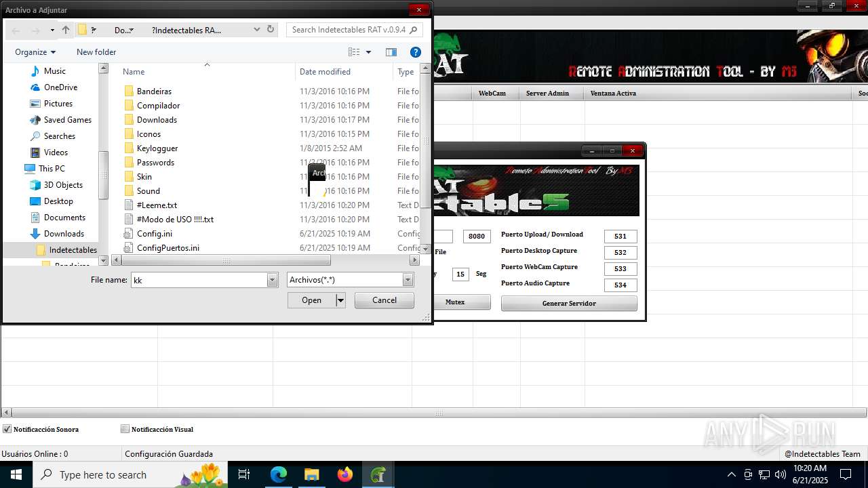Click the Open split-button arrow
Viewport: 868px width, 488px height.
tap(340, 300)
